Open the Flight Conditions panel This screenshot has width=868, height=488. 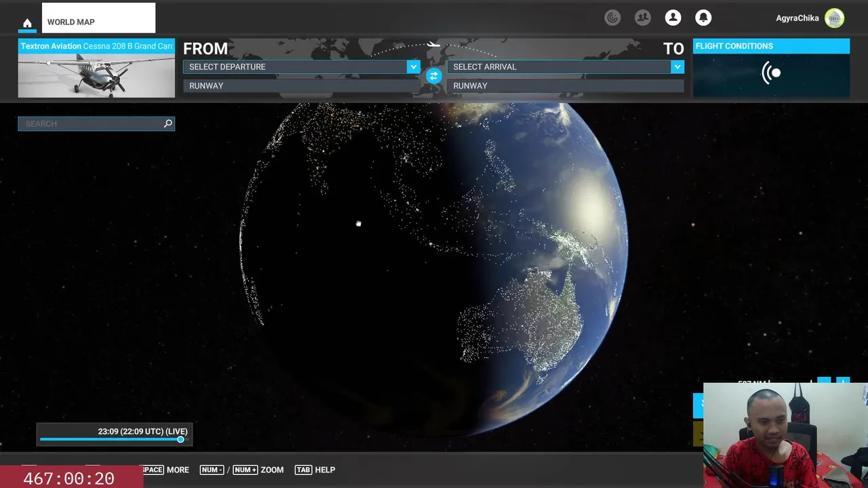click(771, 68)
